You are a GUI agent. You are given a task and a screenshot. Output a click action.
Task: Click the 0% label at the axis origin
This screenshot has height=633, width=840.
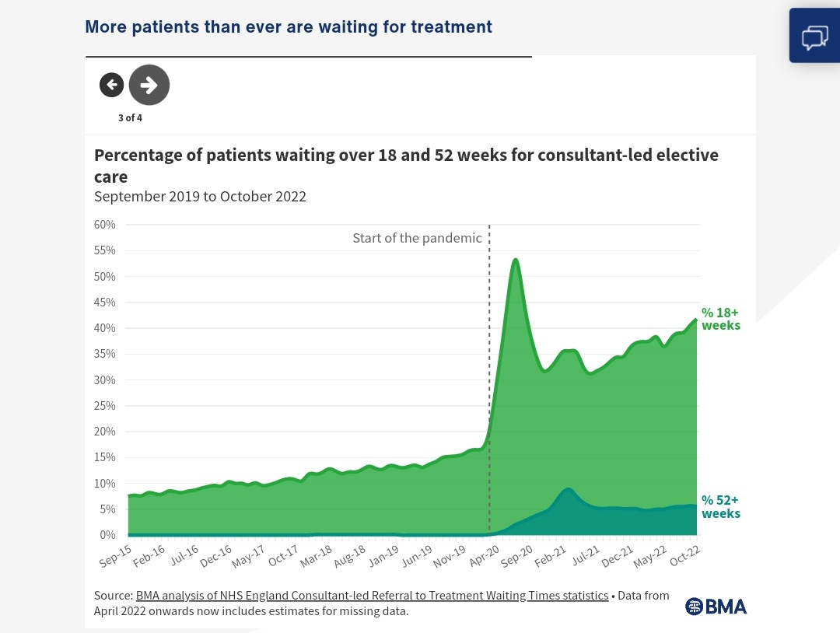(x=108, y=534)
